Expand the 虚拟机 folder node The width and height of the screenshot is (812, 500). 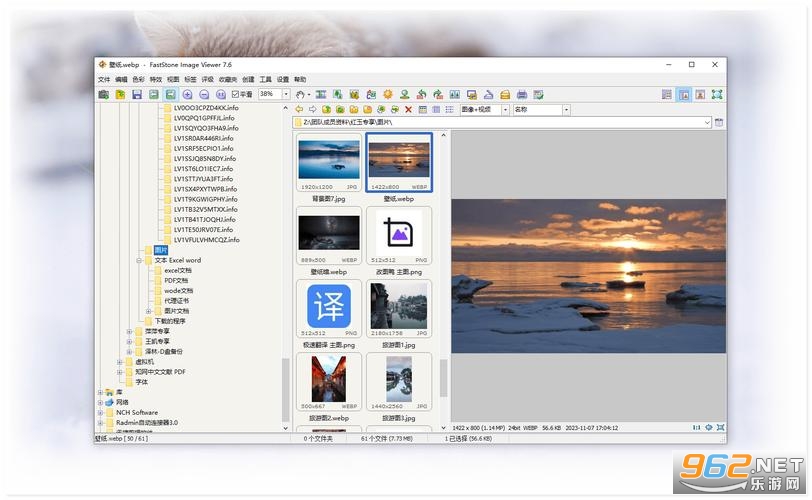coord(120,362)
